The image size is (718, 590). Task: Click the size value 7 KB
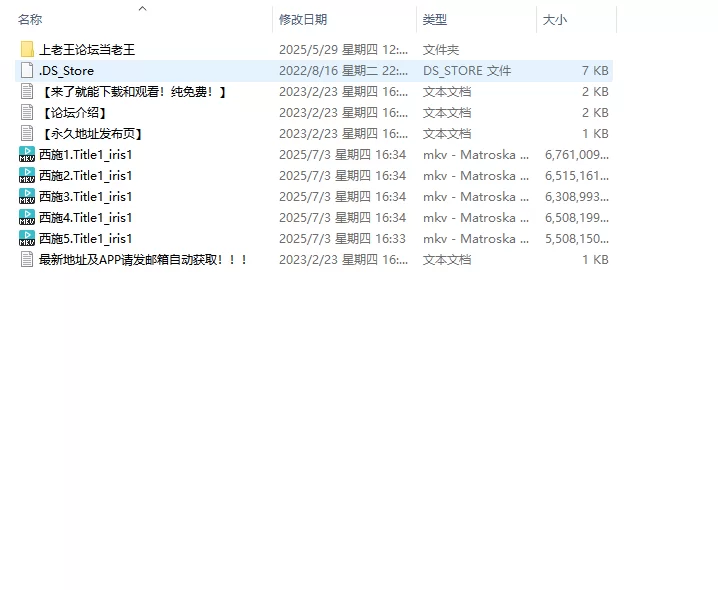[595, 71]
